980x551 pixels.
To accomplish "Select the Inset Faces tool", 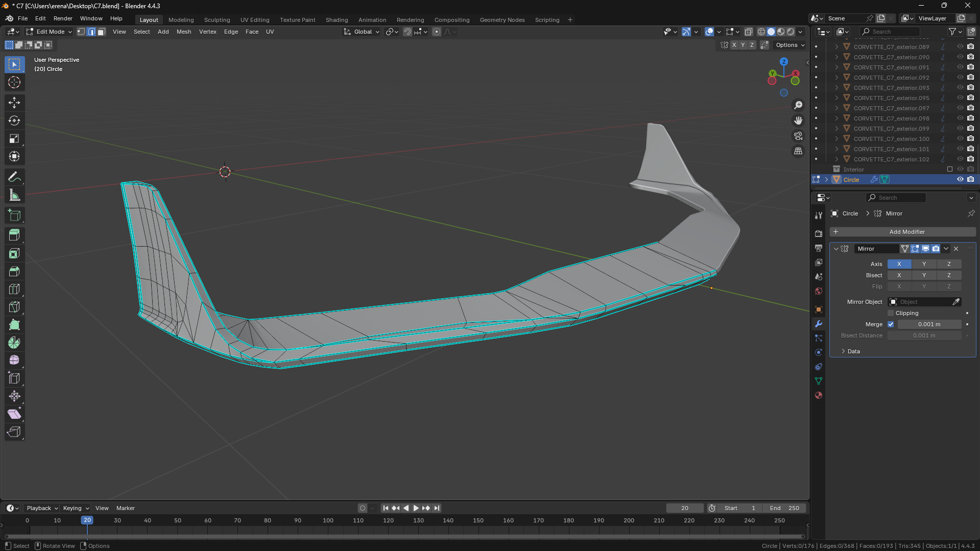I will (14, 253).
